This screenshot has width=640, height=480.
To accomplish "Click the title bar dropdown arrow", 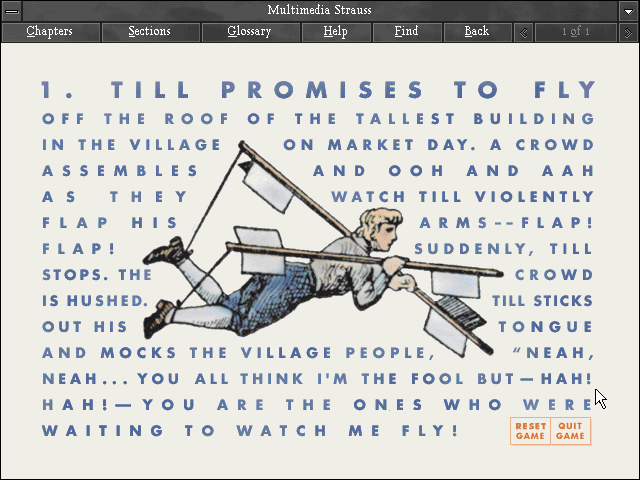I will tap(629, 11).
